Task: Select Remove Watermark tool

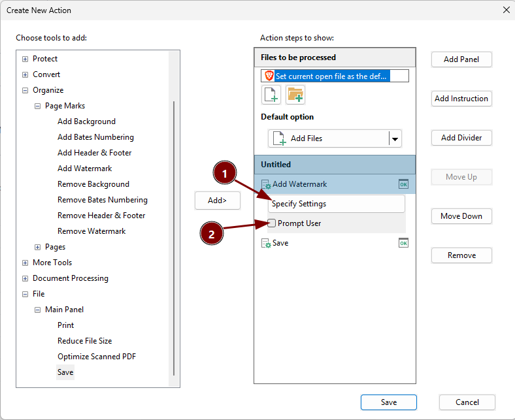Action: [x=91, y=231]
